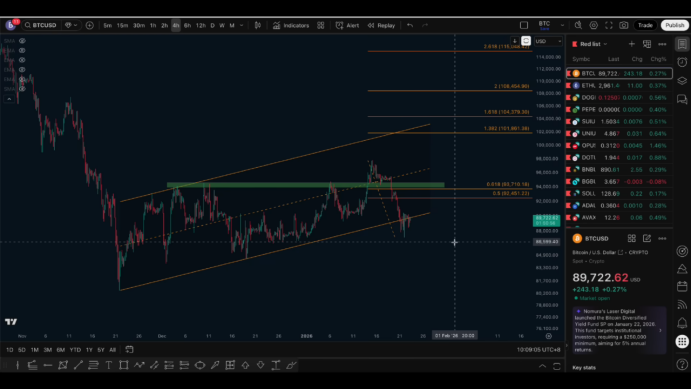Open the Nomura Laser Digital news card

[619, 330]
